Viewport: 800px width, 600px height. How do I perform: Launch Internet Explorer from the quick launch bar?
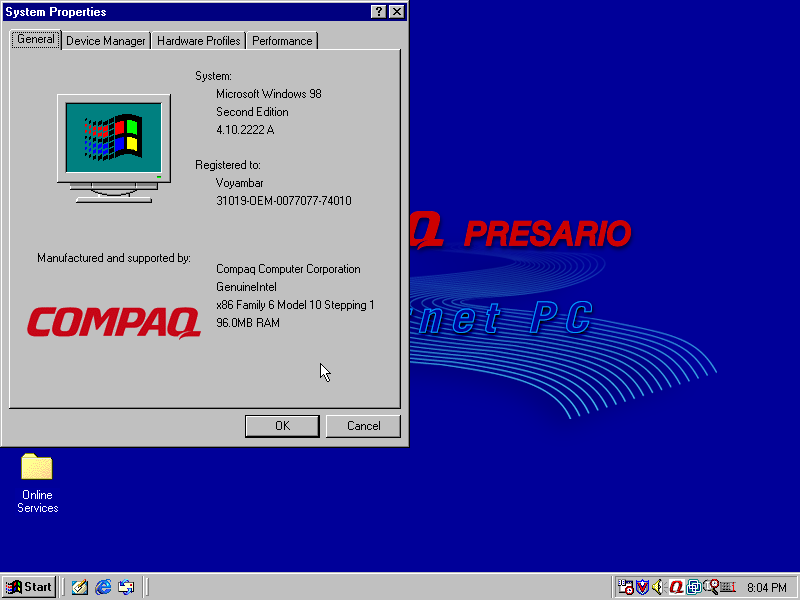point(103,587)
